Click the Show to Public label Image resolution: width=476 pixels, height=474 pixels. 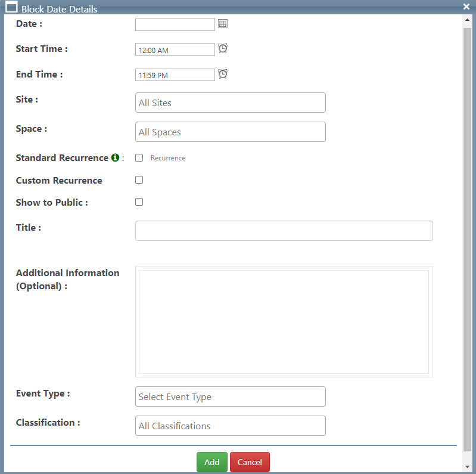point(52,202)
